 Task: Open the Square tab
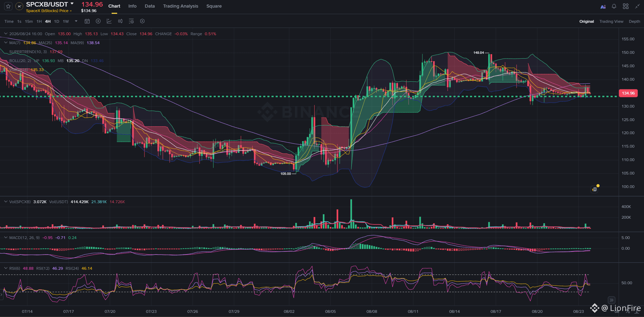point(214,6)
